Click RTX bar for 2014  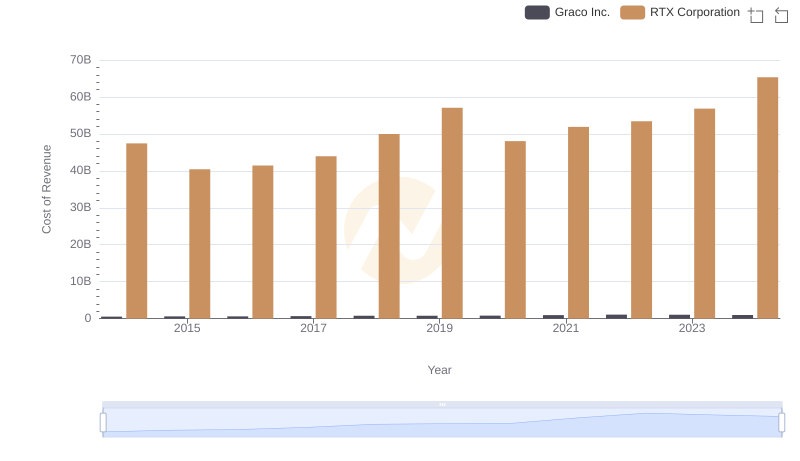pos(137,231)
